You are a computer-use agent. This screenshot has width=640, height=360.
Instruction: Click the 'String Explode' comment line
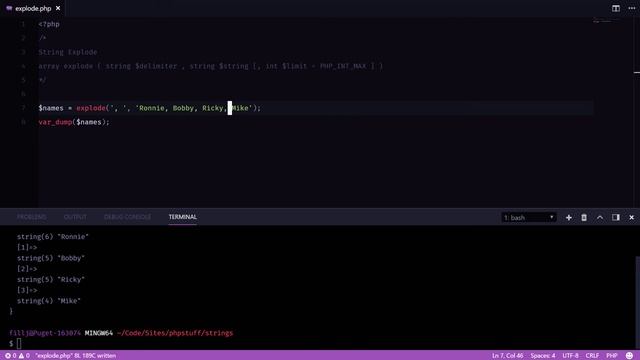tap(68, 52)
